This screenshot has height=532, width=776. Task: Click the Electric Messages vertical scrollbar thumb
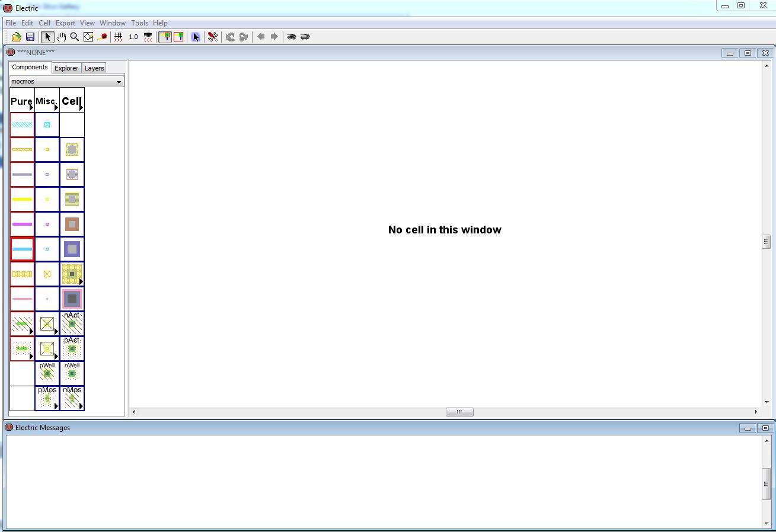(766, 483)
